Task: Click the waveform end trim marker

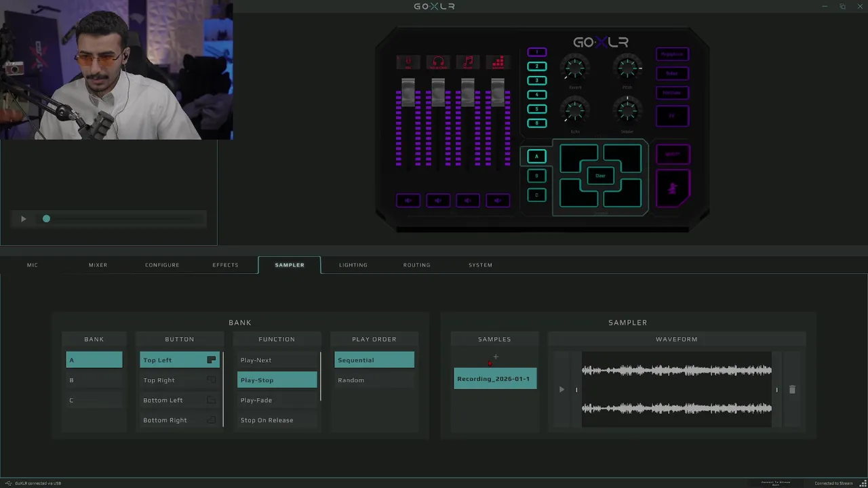Action: [x=776, y=390]
